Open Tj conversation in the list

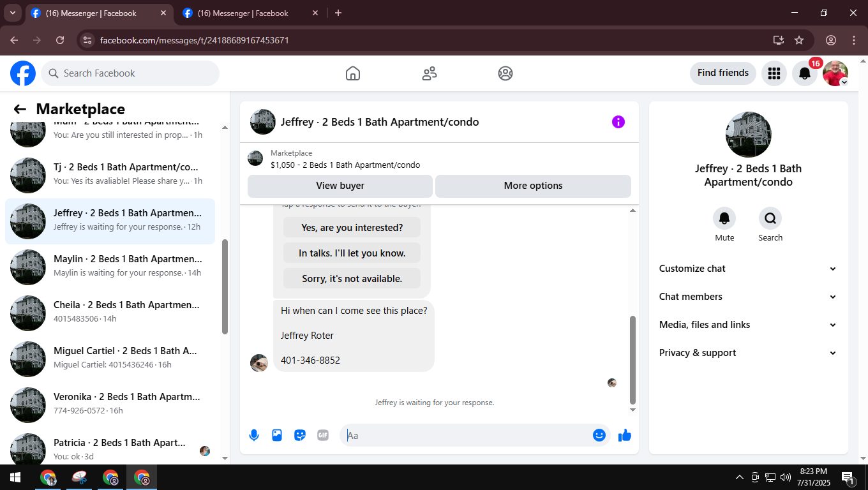pyautogui.click(x=110, y=175)
